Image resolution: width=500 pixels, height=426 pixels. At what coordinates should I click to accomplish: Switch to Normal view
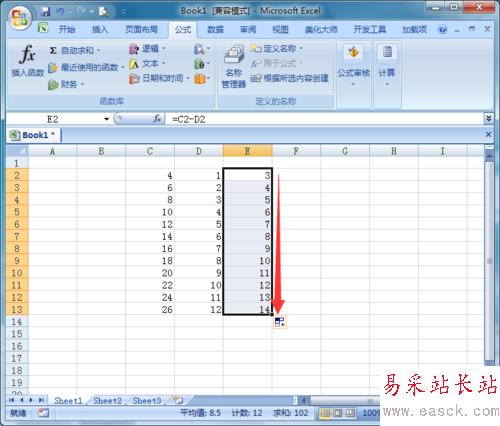click(x=325, y=413)
